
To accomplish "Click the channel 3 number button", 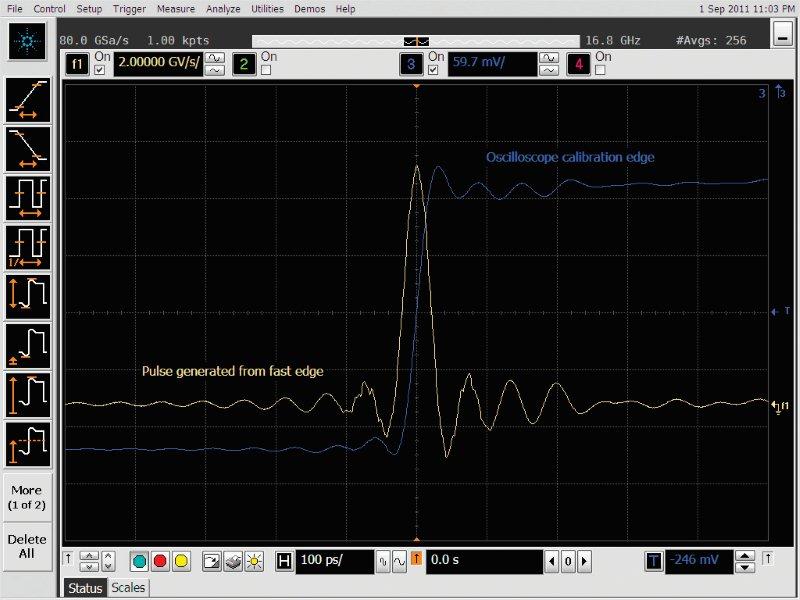I will coord(411,64).
